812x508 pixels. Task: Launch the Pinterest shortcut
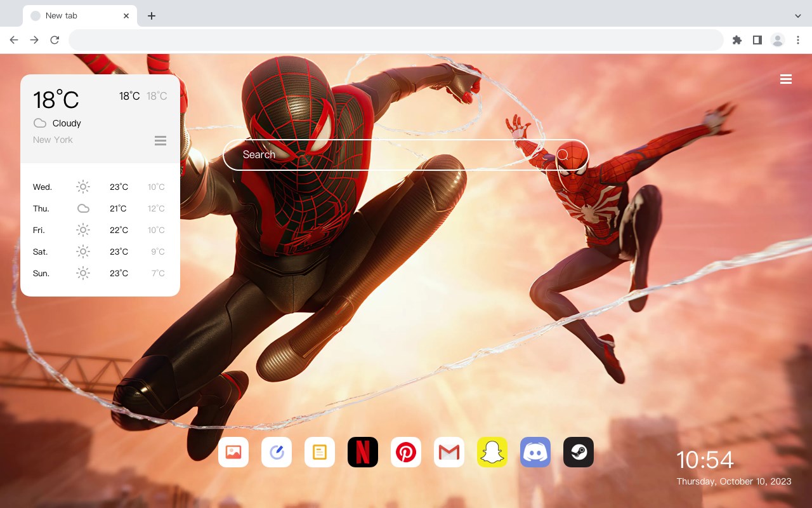point(406,452)
